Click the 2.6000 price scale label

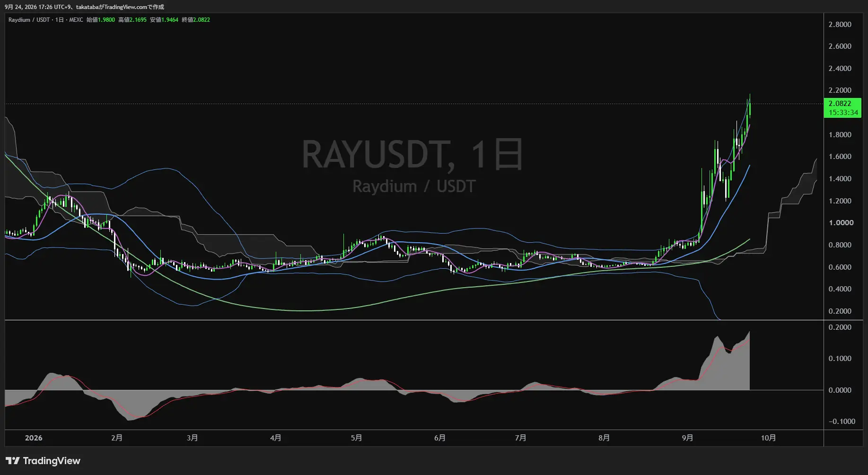click(840, 46)
